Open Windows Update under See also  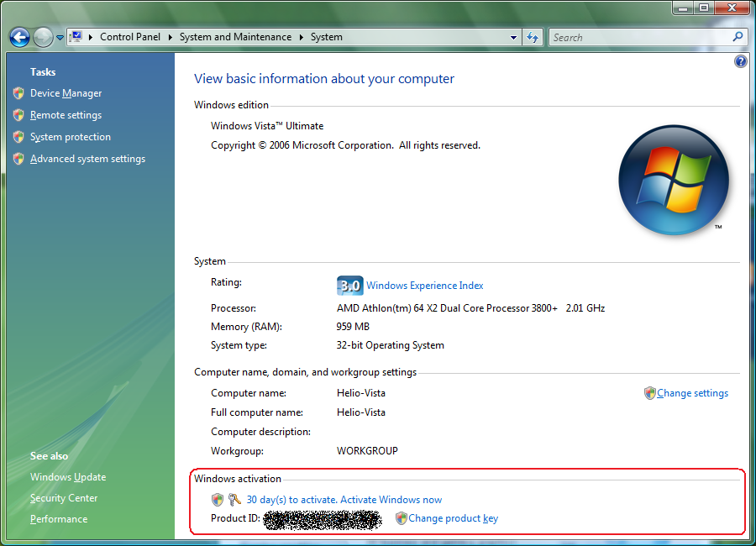point(68,477)
